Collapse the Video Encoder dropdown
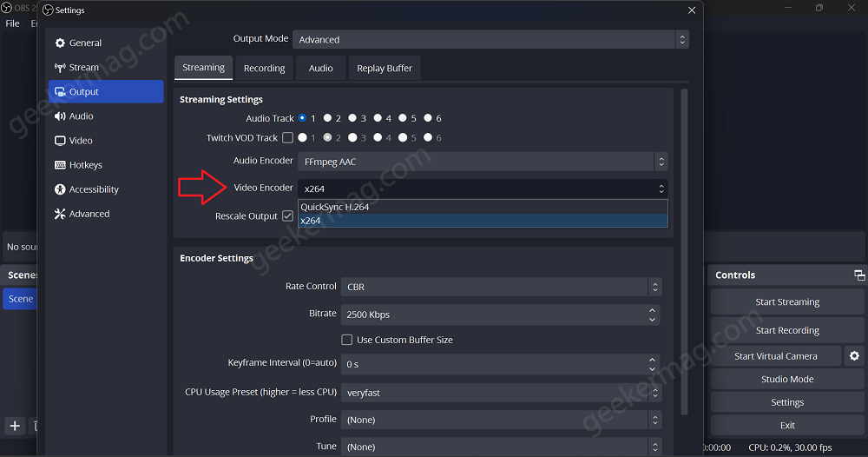This screenshot has height=457, width=868. click(x=483, y=189)
